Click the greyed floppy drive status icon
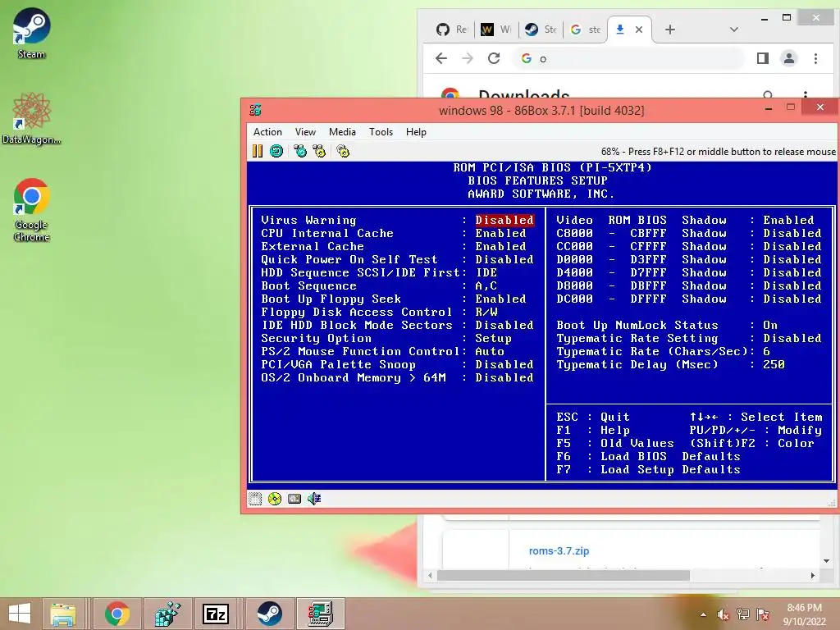Screen dimensions: 840x630 (x=255, y=499)
